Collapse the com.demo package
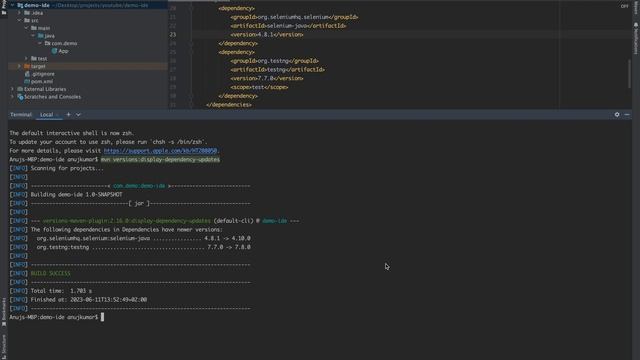640x360 pixels. pyautogui.click(x=40, y=43)
